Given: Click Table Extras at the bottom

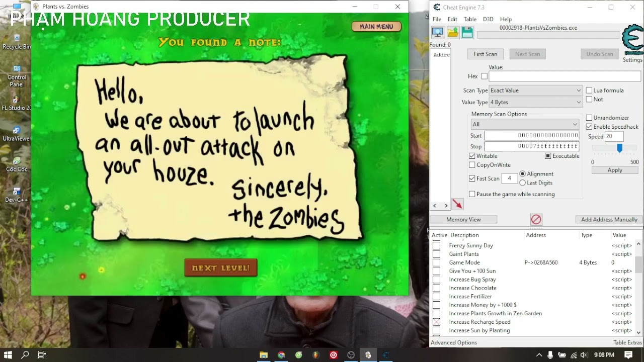Looking at the screenshot, I should pos(627,342).
